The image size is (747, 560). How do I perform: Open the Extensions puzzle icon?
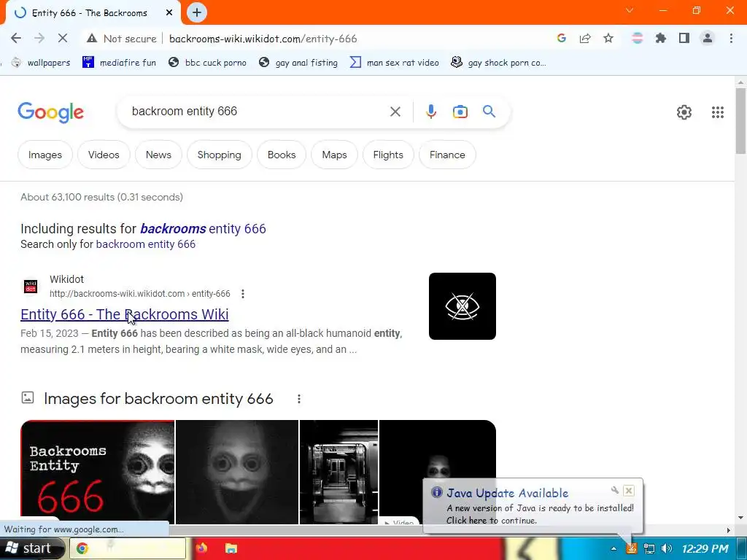pos(661,39)
